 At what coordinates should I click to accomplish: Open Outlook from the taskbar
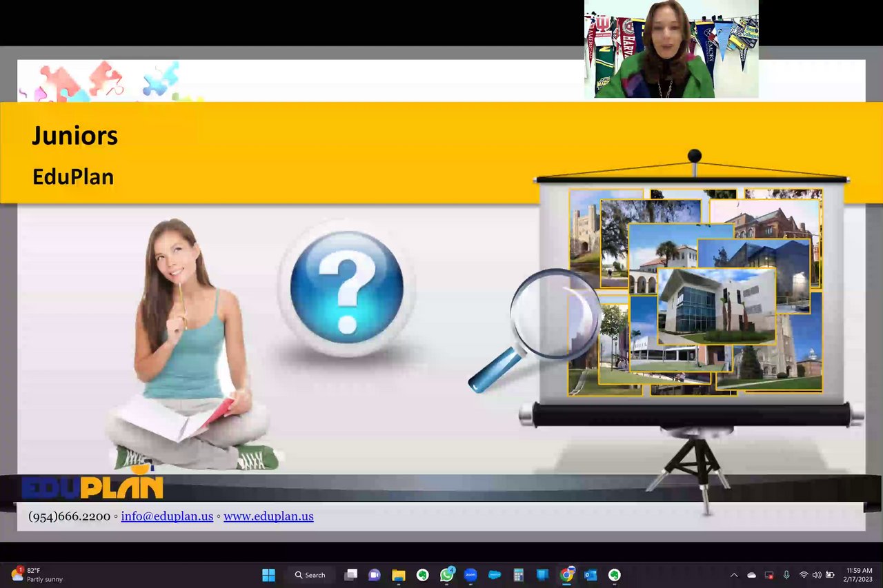pyautogui.click(x=591, y=575)
